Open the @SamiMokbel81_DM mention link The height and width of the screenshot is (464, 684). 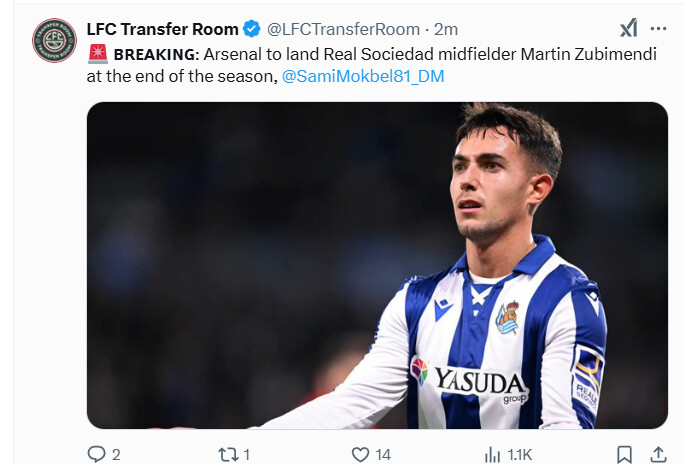[363, 76]
